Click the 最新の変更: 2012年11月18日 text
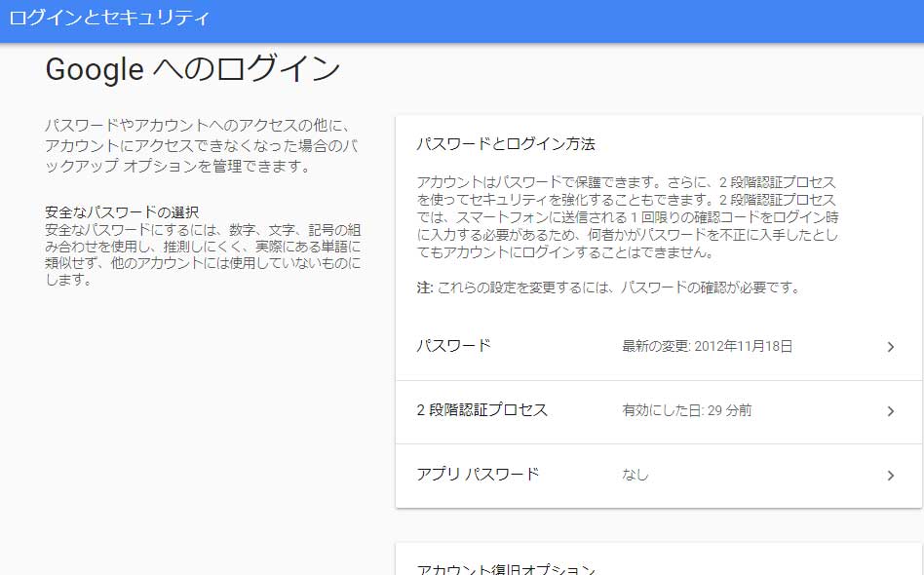924x575 pixels. point(707,347)
